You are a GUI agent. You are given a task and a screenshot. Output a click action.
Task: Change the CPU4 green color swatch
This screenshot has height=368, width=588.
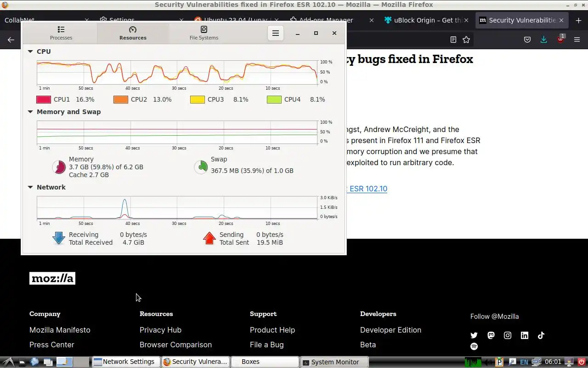[x=274, y=99]
